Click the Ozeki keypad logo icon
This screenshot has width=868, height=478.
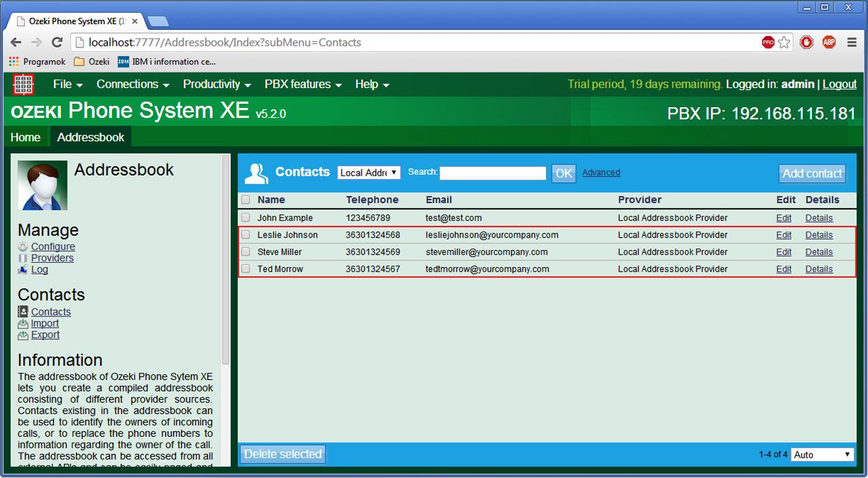pos(24,85)
